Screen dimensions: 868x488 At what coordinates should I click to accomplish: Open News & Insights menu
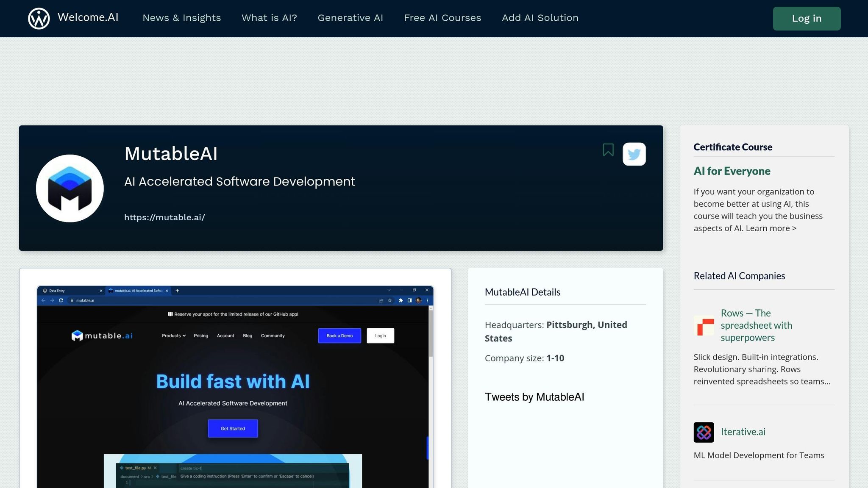182,18
